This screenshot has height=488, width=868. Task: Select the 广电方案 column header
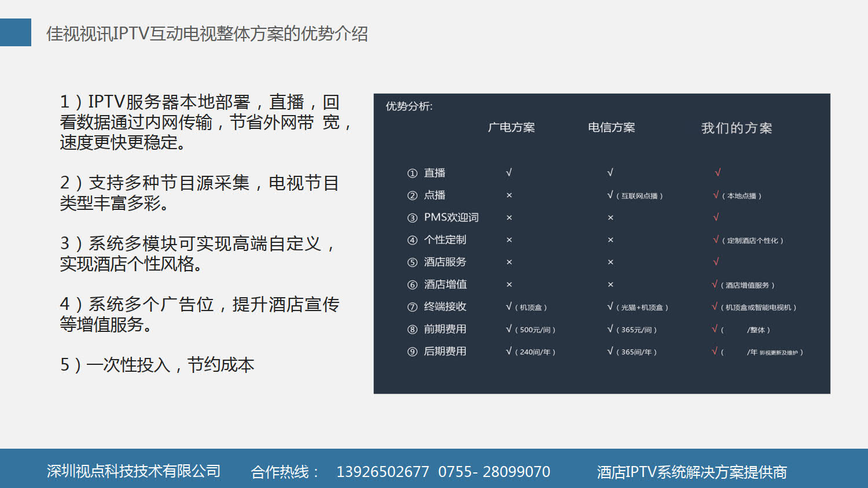[511, 127]
